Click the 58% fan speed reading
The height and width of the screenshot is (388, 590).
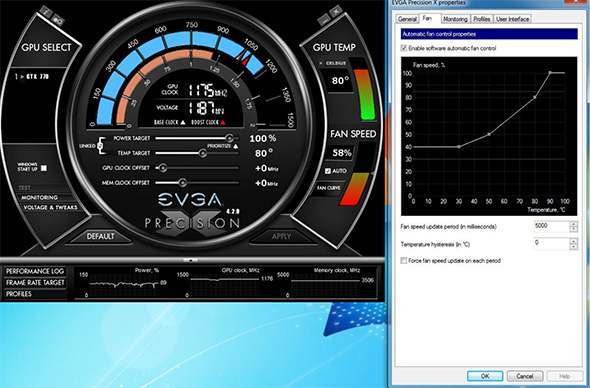pos(342,153)
